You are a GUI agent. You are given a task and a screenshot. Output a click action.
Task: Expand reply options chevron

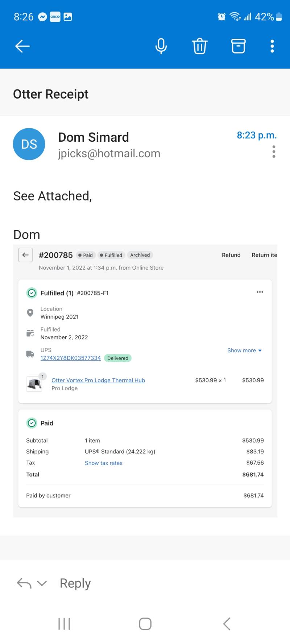click(x=42, y=583)
